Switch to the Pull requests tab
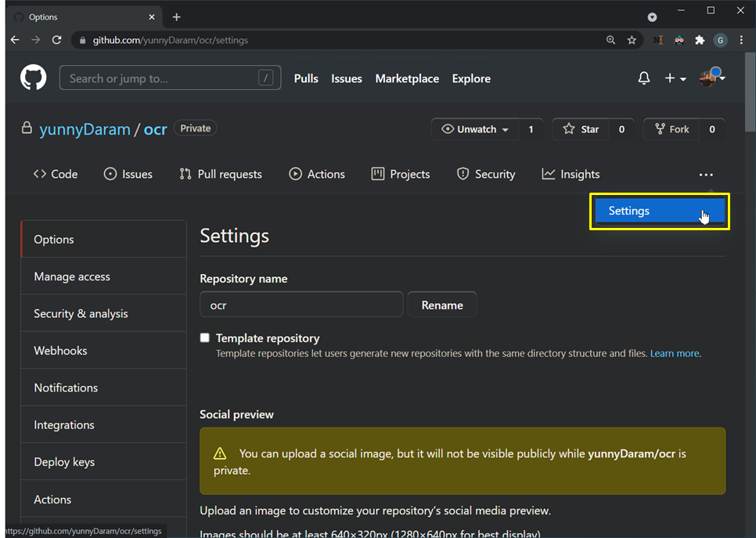The image size is (756, 538). [221, 174]
